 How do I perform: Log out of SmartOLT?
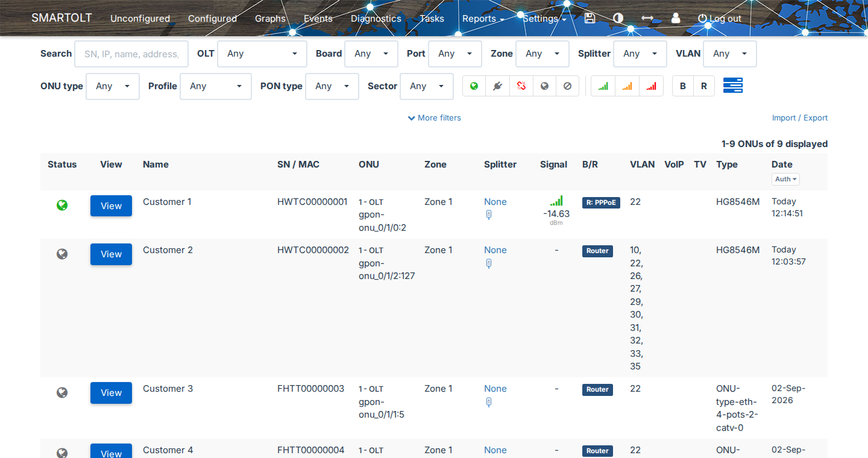[720, 19]
